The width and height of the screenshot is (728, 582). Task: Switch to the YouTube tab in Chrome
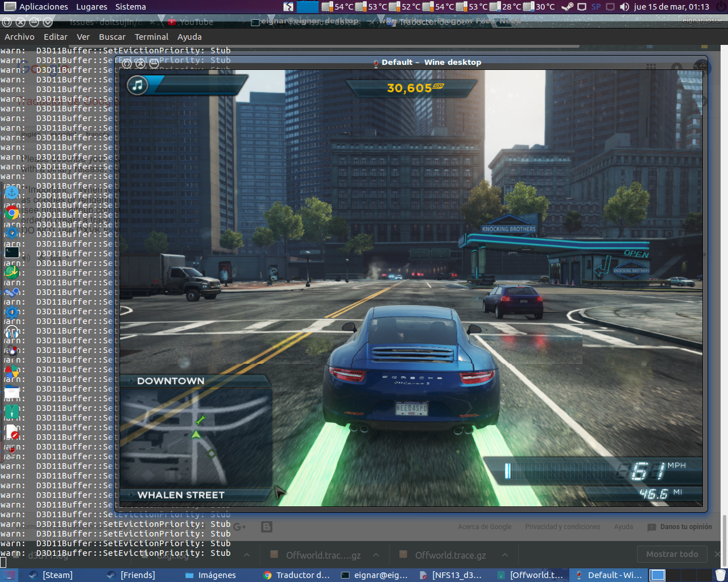[x=196, y=22]
